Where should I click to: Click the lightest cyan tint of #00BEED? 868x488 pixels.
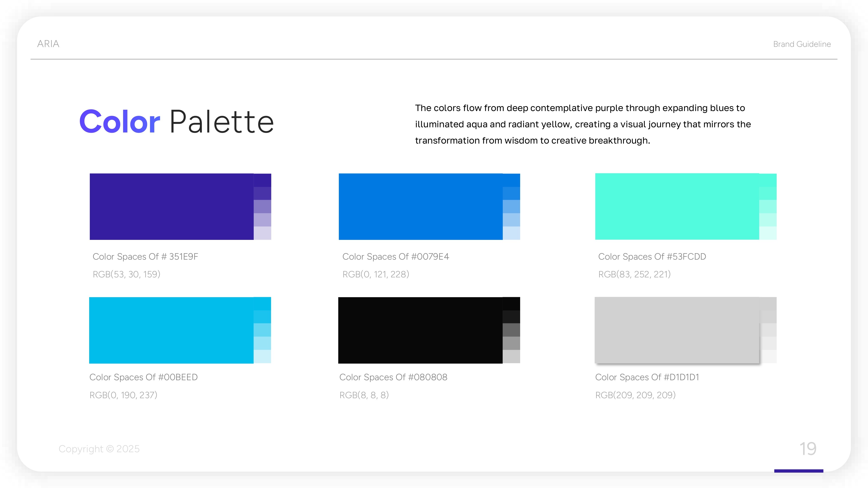(262, 357)
